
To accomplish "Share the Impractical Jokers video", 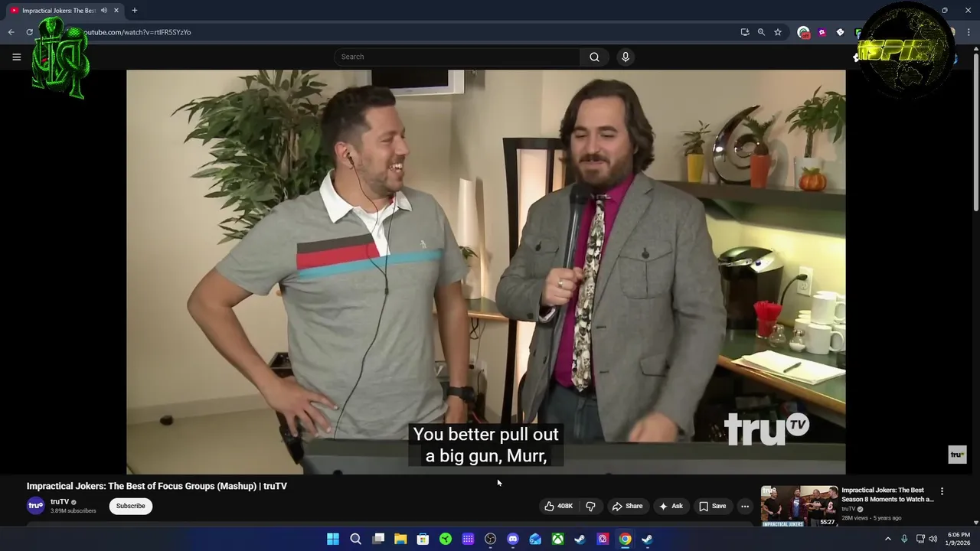I will 627,506.
